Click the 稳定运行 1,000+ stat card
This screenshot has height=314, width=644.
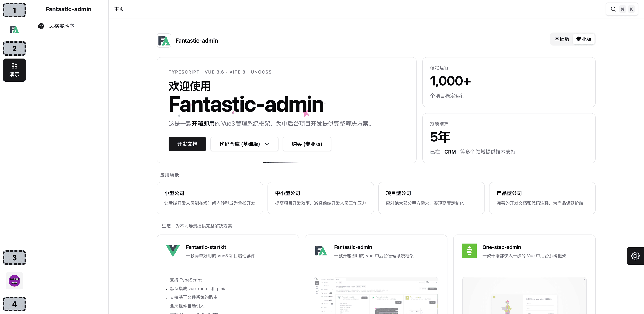click(x=509, y=82)
